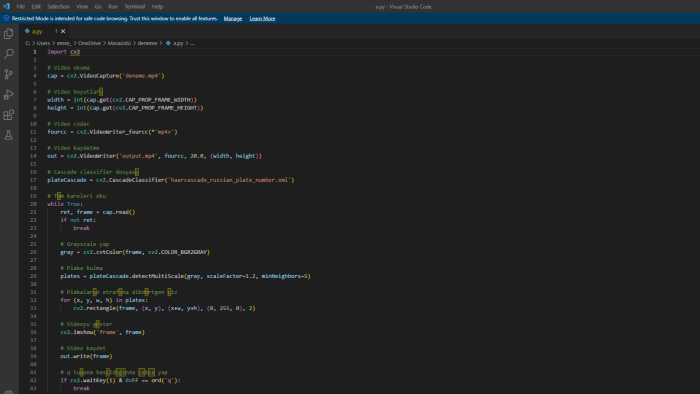Open the Run menu
This screenshot has height=394, width=700.
[x=113, y=7]
